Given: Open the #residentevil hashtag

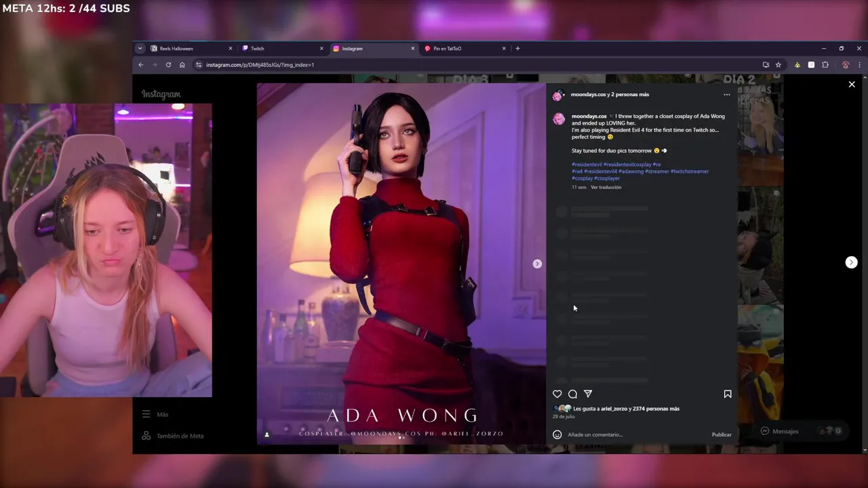Looking at the screenshot, I should (587, 165).
